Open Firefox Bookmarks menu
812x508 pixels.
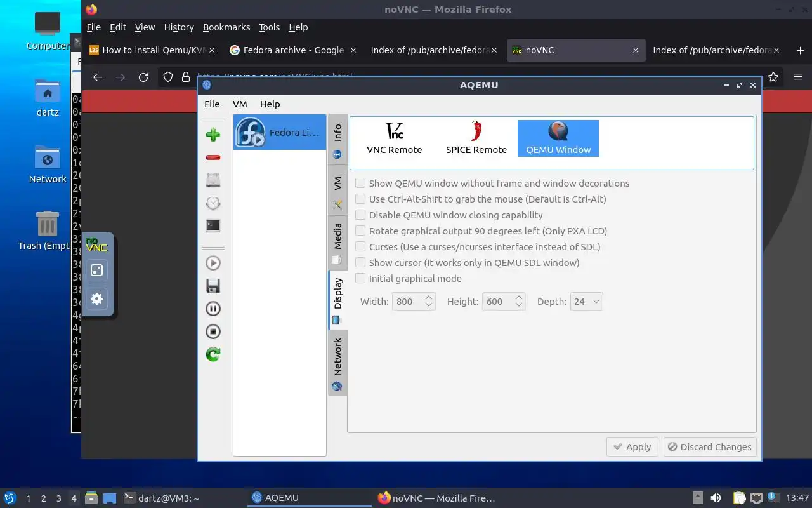point(226,27)
